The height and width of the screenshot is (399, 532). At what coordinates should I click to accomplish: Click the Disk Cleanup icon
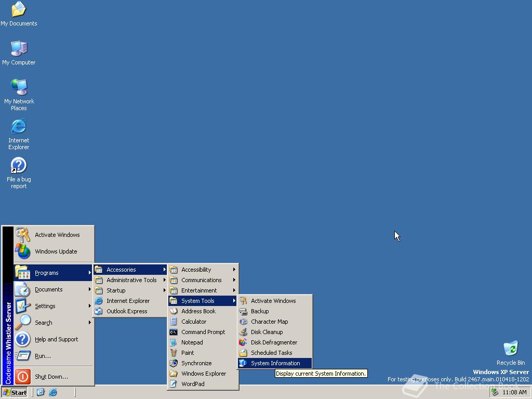pyautogui.click(x=243, y=332)
